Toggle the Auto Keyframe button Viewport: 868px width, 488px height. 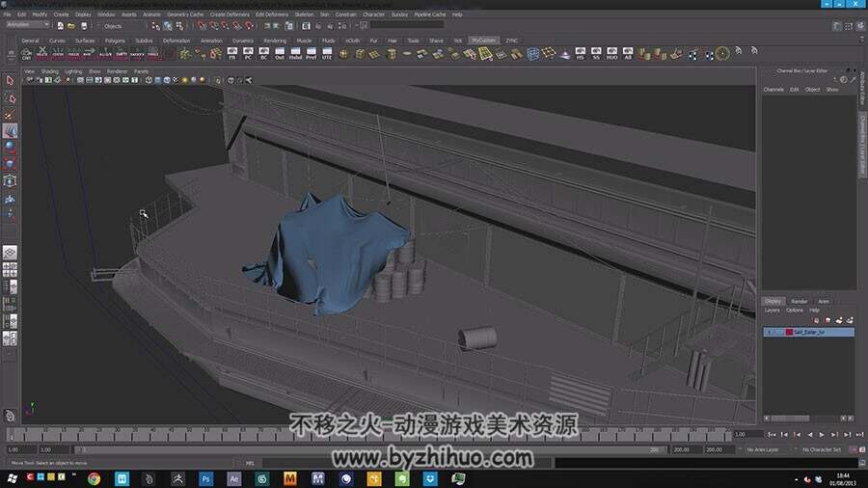(x=854, y=449)
